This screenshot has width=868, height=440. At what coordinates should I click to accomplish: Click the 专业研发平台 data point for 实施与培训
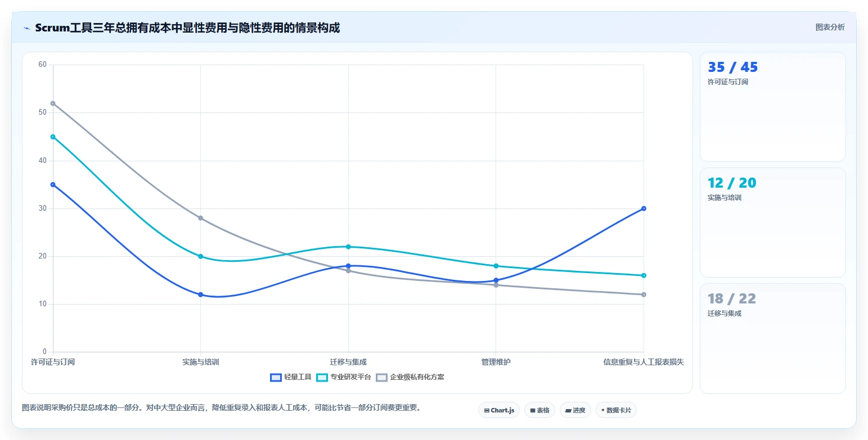point(200,256)
